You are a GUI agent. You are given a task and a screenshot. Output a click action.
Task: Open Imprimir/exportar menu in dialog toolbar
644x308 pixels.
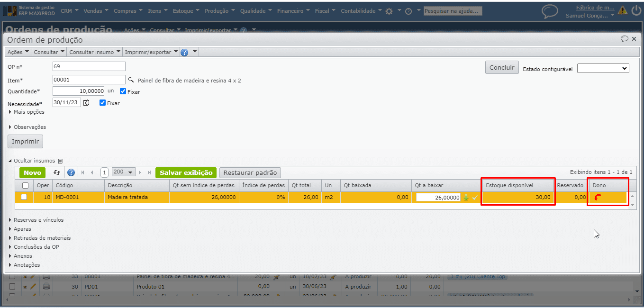coord(152,52)
